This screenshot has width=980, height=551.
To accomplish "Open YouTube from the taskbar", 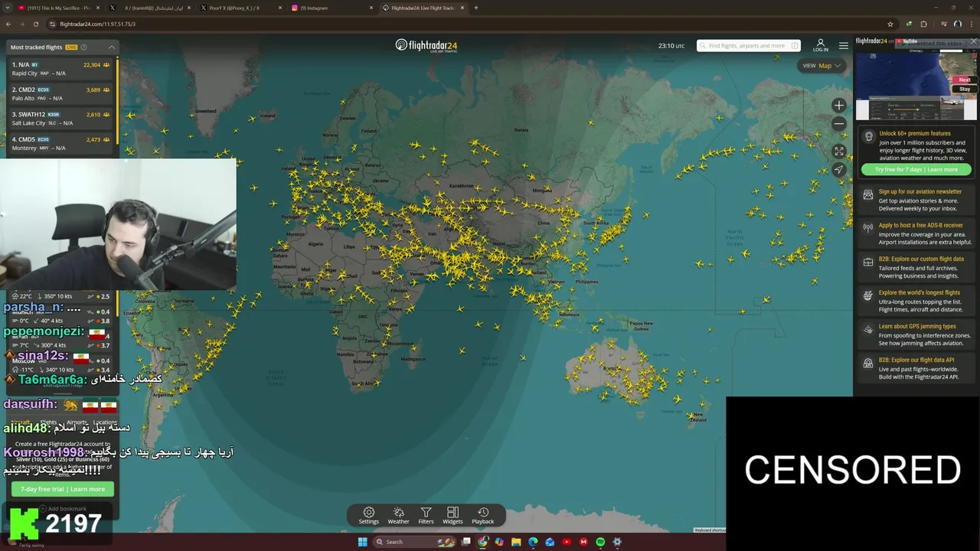I will point(567,542).
